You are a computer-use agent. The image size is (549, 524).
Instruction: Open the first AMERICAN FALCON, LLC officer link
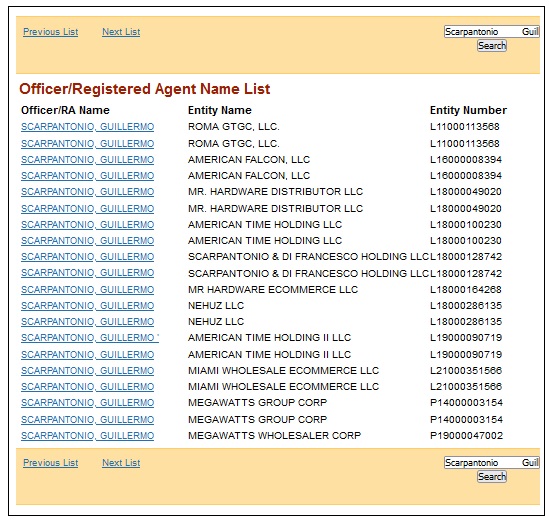88,160
